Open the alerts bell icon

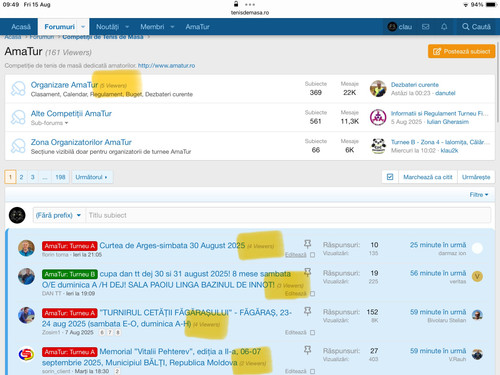pyautogui.click(x=444, y=27)
